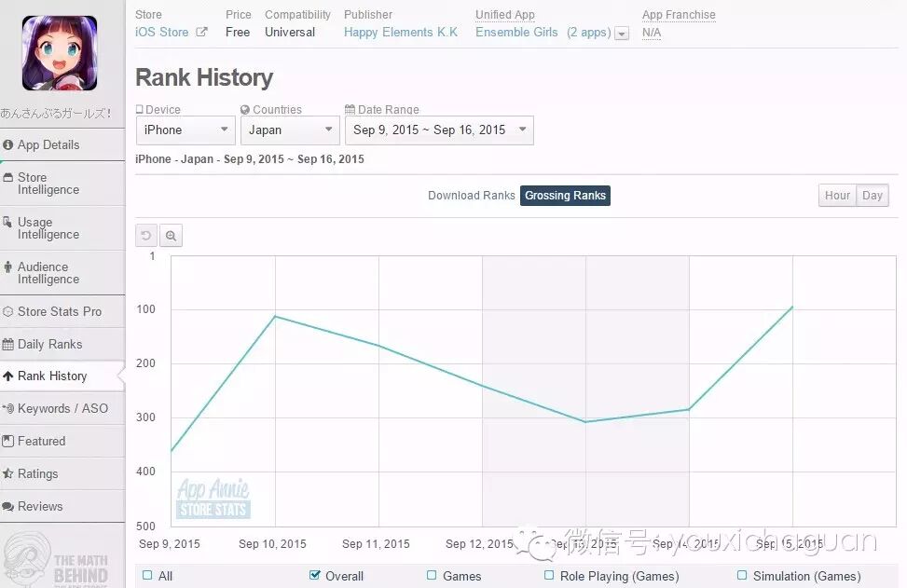
Task: Open Store Intelligence in sidebar
Action: [62, 184]
